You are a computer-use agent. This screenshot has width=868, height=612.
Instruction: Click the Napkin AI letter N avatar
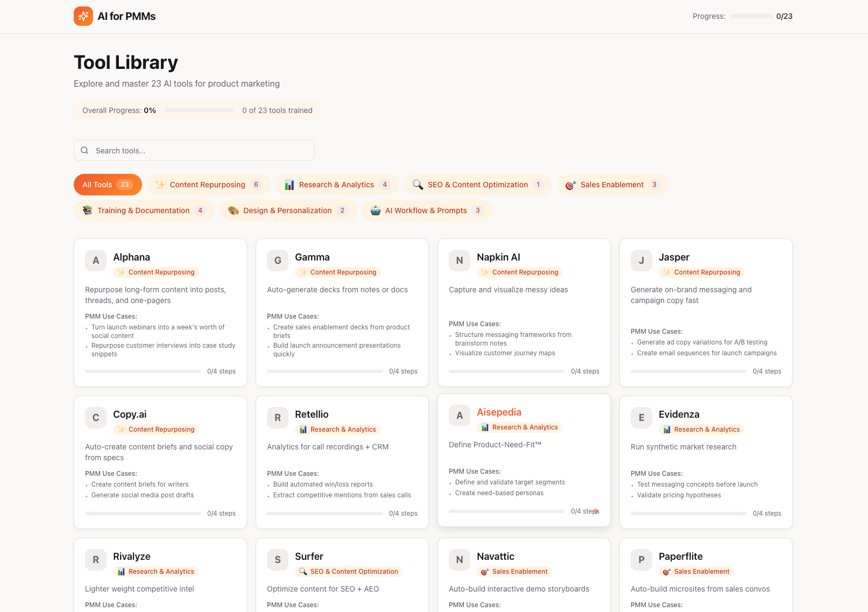[460, 261]
